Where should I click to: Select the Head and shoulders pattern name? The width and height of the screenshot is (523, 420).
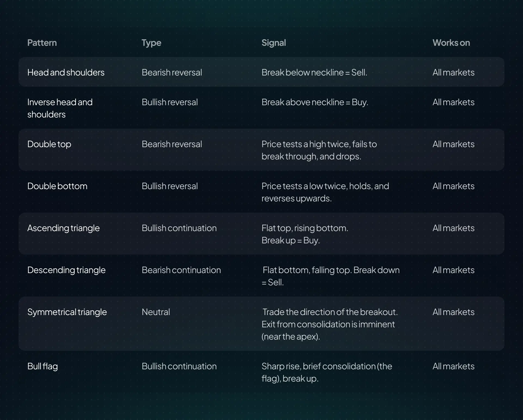click(66, 72)
